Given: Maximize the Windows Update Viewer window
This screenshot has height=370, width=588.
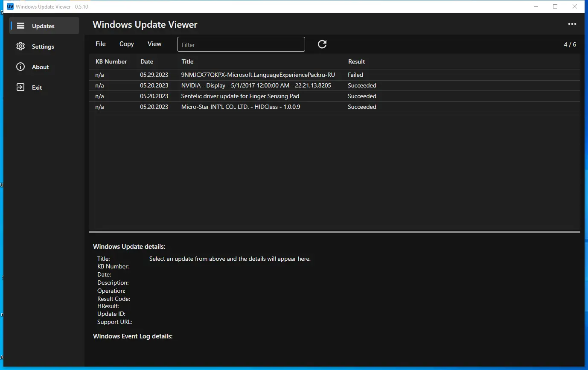Looking at the screenshot, I should (555, 6).
